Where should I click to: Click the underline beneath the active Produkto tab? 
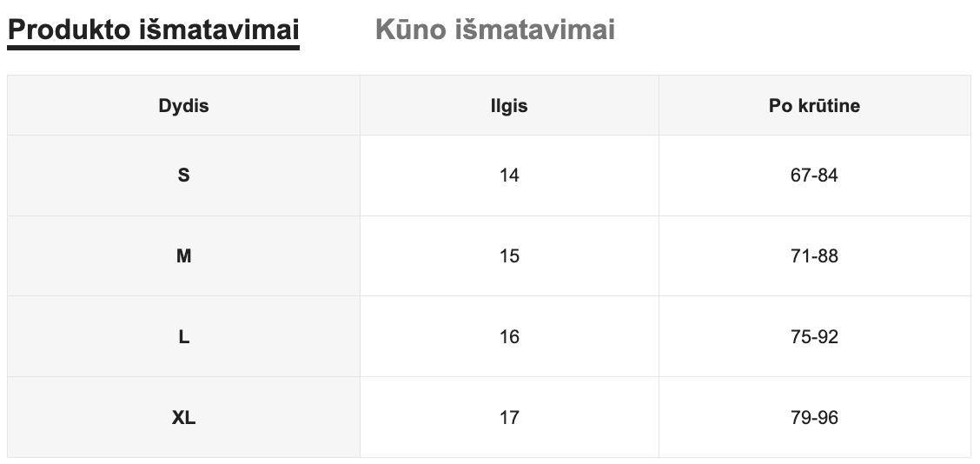[153, 48]
